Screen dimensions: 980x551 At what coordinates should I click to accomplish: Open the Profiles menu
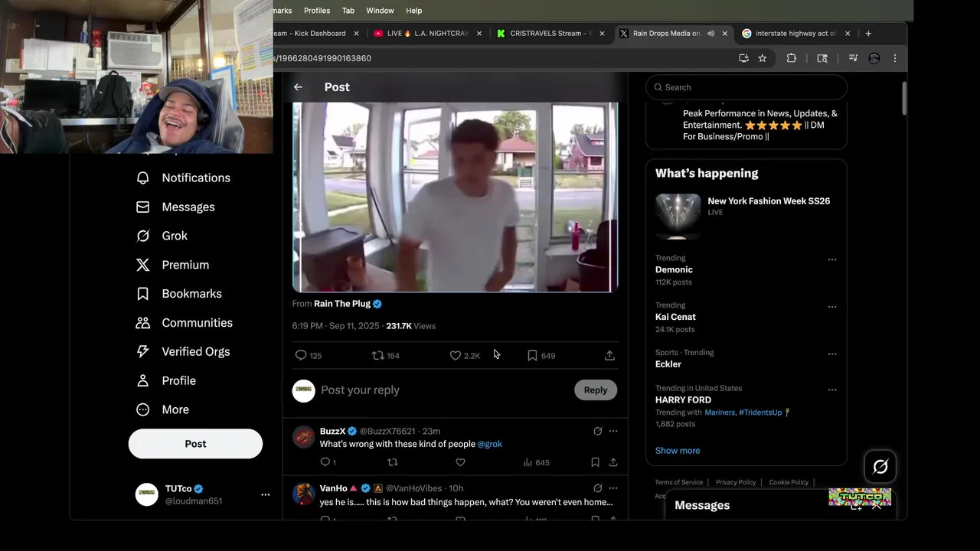[317, 11]
